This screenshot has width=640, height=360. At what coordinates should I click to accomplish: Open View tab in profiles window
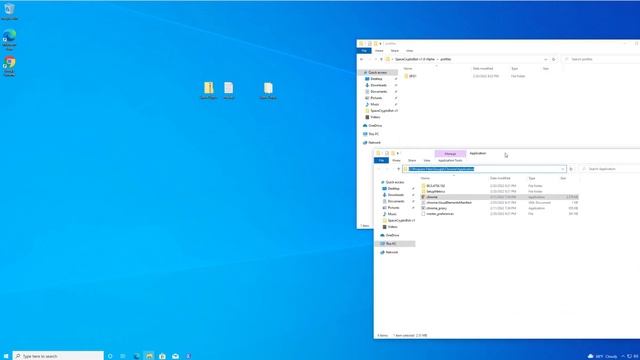(x=409, y=51)
